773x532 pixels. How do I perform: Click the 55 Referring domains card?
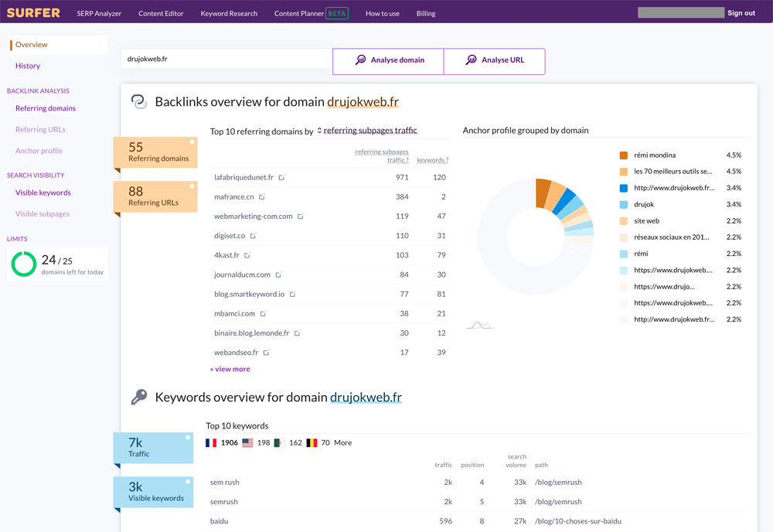[x=155, y=152]
